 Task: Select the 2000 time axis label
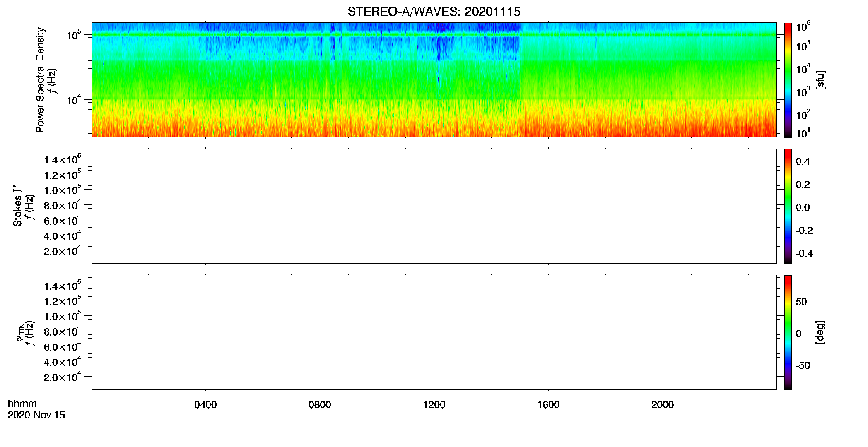663,405
